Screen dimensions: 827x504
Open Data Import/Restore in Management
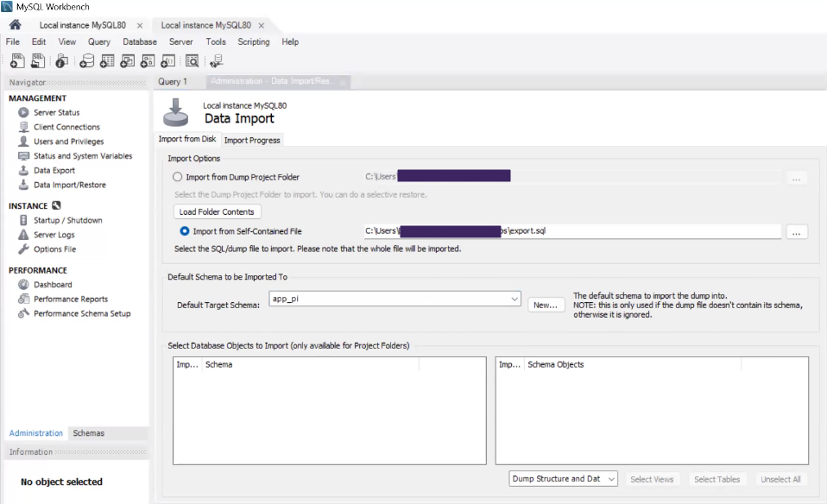(x=70, y=185)
